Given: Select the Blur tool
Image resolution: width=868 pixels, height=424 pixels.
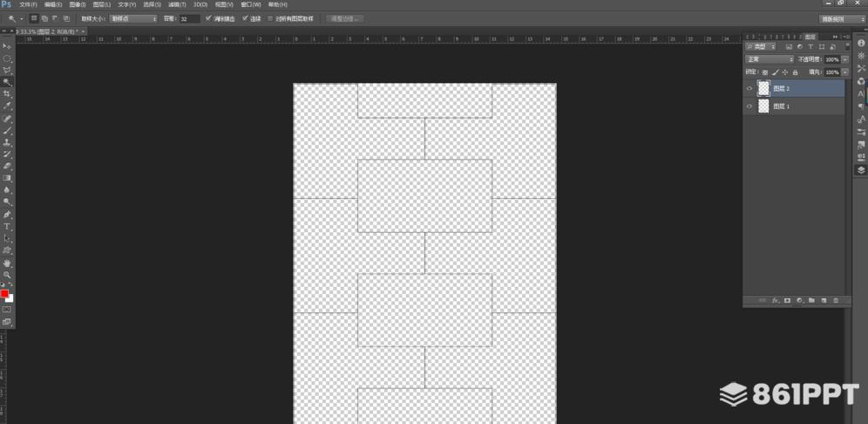Looking at the screenshot, I should [x=7, y=190].
